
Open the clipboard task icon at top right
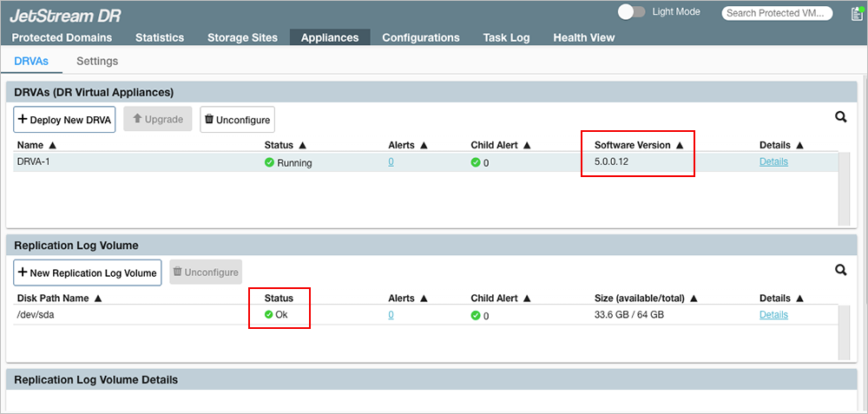click(x=856, y=14)
